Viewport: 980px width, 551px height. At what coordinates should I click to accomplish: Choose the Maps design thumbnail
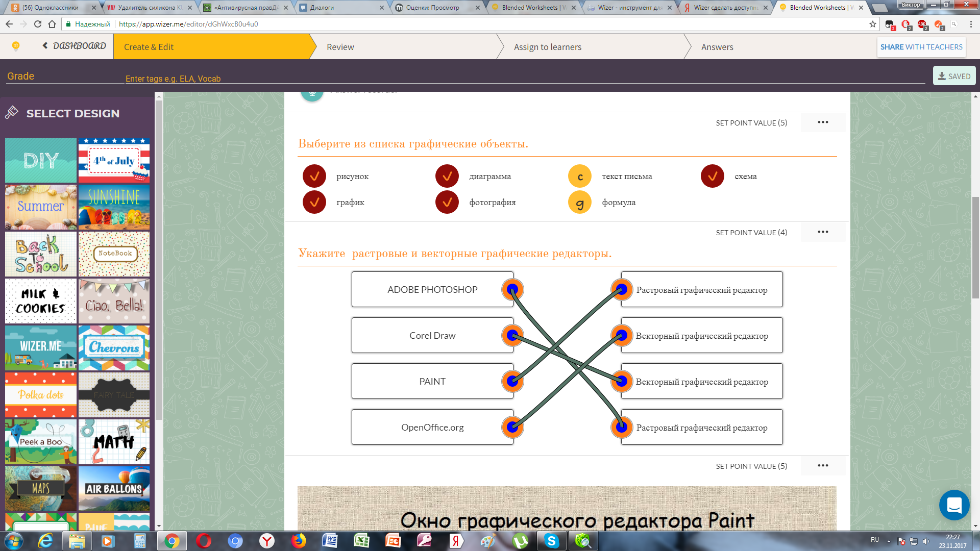tap(41, 489)
